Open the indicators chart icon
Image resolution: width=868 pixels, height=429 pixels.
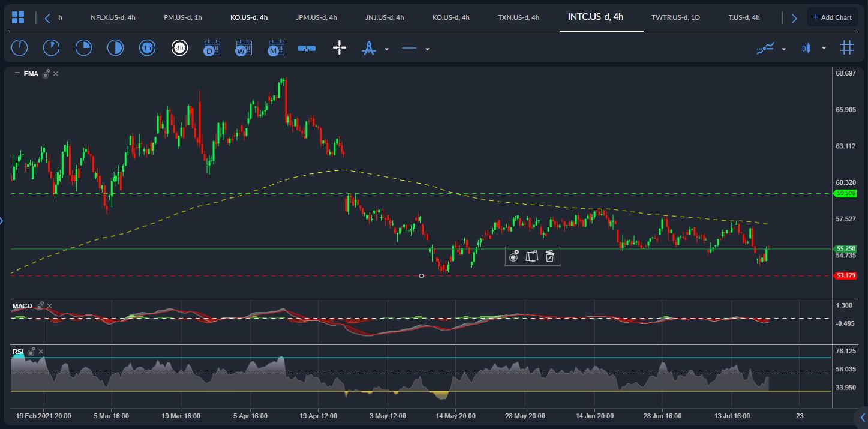[x=766, y=48]
